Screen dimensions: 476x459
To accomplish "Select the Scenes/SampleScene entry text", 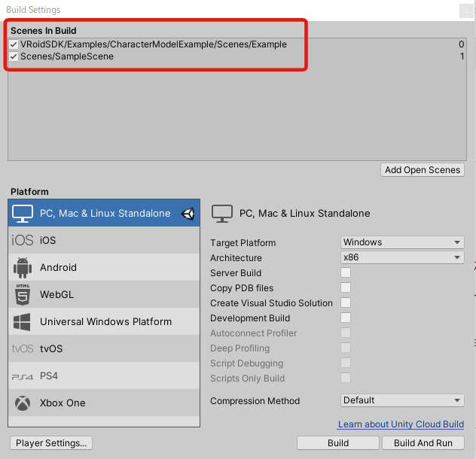I will tap(67, 56).
